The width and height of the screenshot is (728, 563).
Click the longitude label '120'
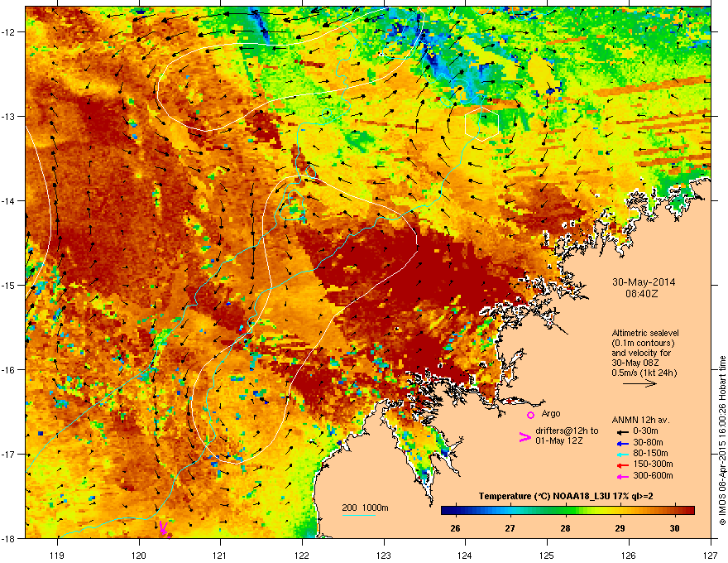click(x=139, y=555)
